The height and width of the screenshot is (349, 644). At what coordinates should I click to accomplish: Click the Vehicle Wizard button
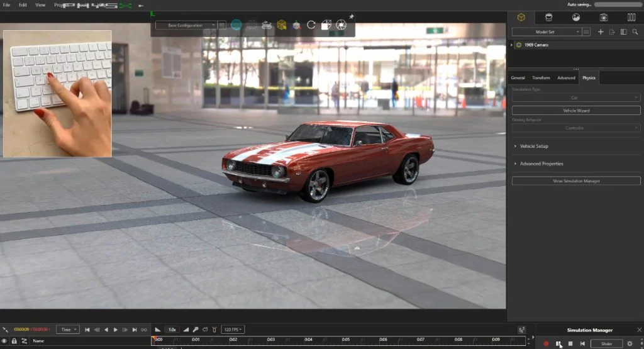pos(575,111)
